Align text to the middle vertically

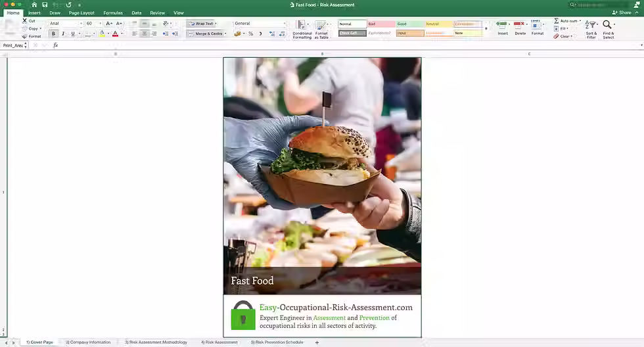[144, 24]
